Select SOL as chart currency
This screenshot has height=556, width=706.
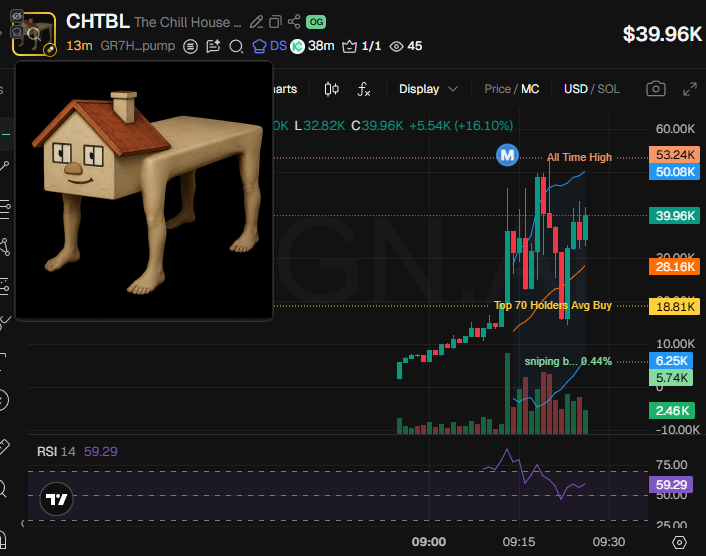click(x=608, y=89)
